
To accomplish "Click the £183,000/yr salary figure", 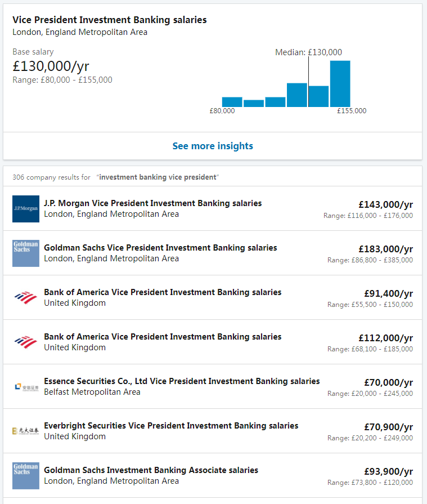I will pyautogui.click(x=385, y=249).
